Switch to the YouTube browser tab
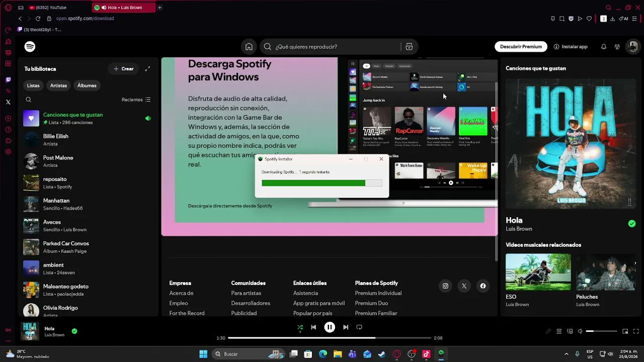The image size is (644, 362). [59, 8]
